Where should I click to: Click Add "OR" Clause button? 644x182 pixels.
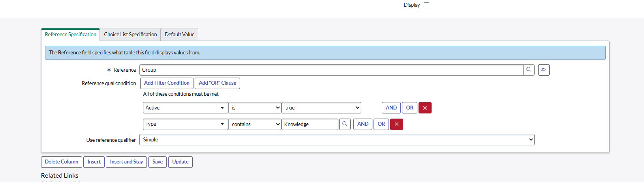[218, 83]
